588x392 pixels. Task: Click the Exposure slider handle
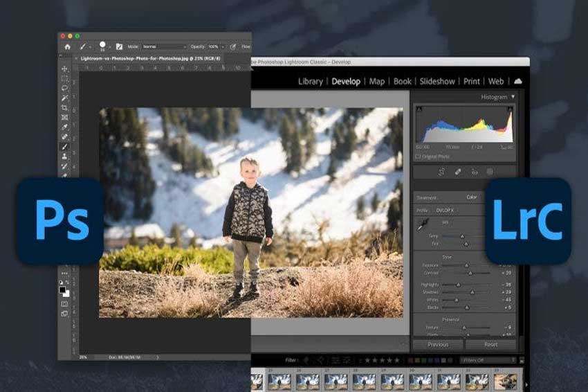point(466,265)
